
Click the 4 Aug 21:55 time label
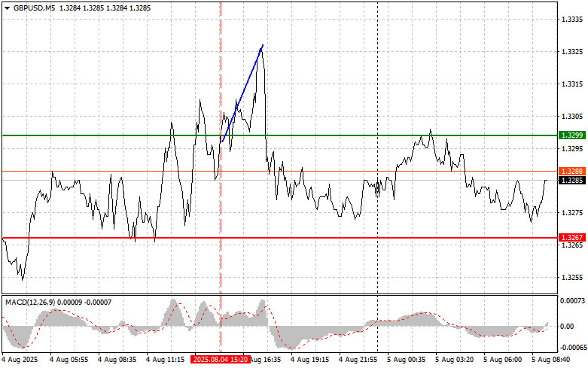pos(358,360)
